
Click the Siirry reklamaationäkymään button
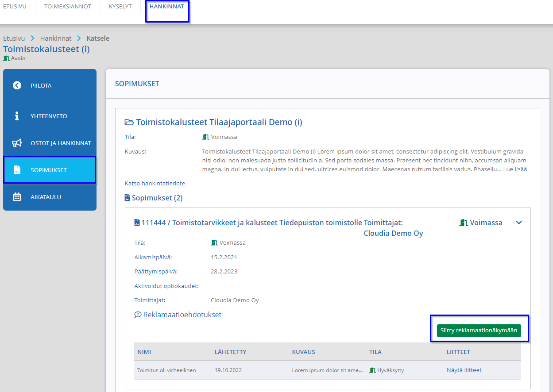(479, 331)
